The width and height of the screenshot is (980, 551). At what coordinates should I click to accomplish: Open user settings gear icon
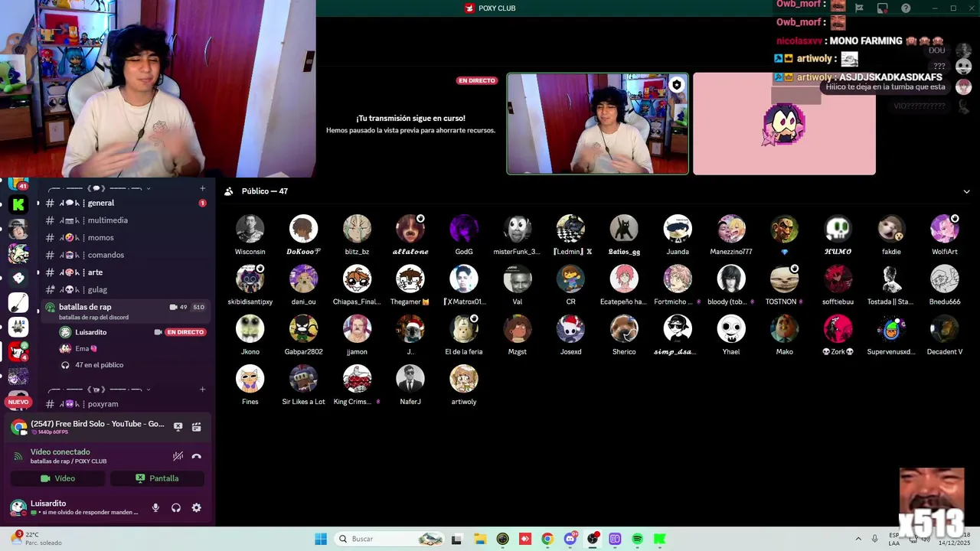(x=197, y=508)
